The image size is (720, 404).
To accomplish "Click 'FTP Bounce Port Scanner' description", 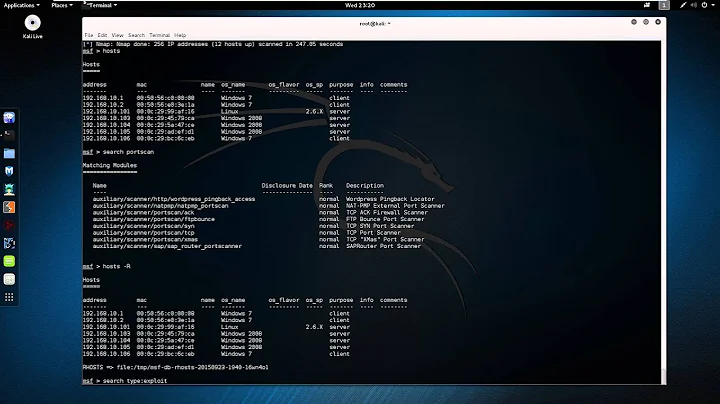I will [x=385, y=219].
